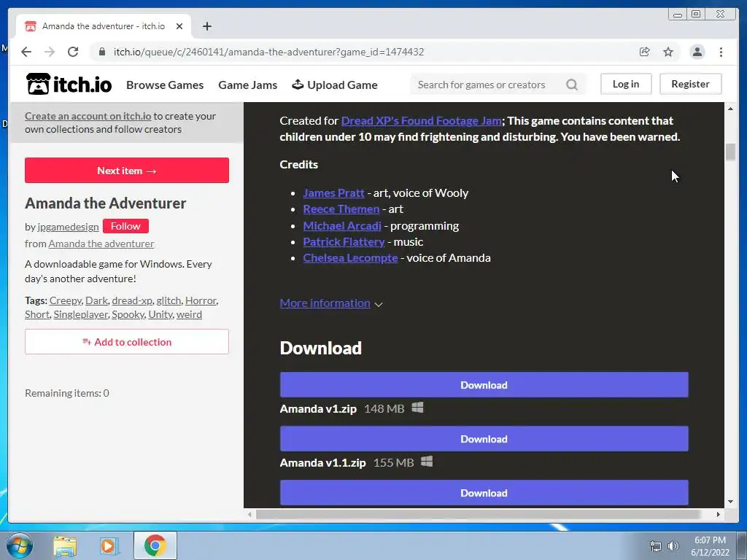
Task: Click the taskbar clock showing 6:07 PM
Action: pyautogui.click(x=710, y=546)
